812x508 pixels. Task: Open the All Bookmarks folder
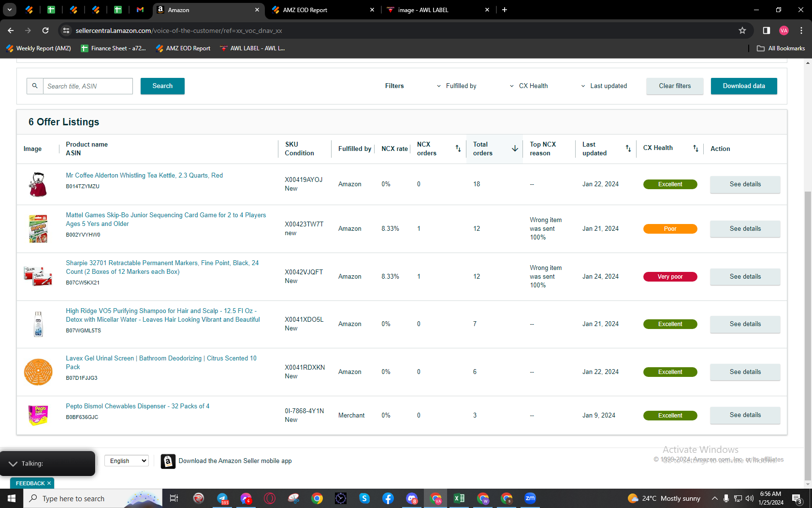pyautogui.click(x=781, y=48)
